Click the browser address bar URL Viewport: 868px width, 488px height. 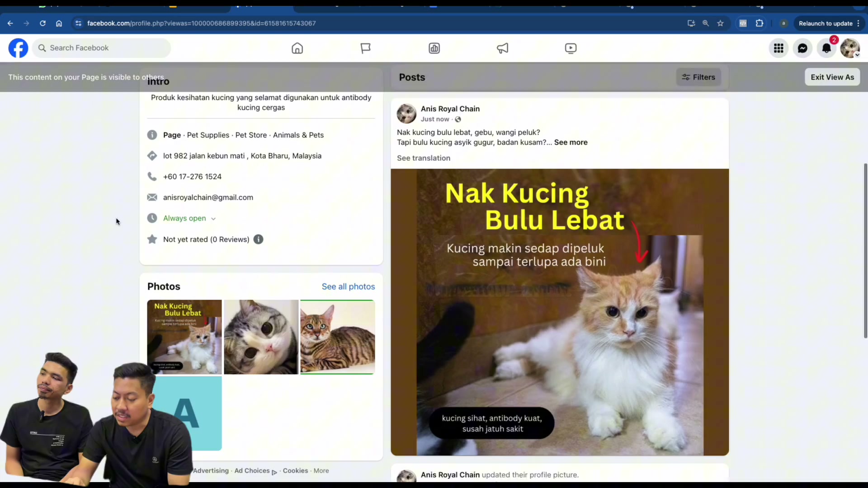pos(201,23)
